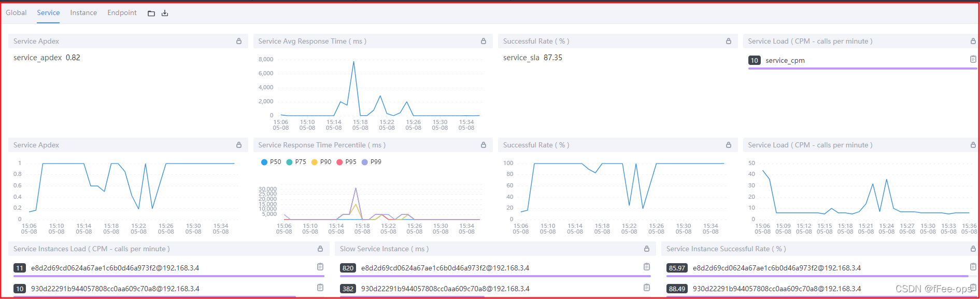
Task: Click e8d2d69c instance under Instance Successful Rate
Action: click(777, 268)
